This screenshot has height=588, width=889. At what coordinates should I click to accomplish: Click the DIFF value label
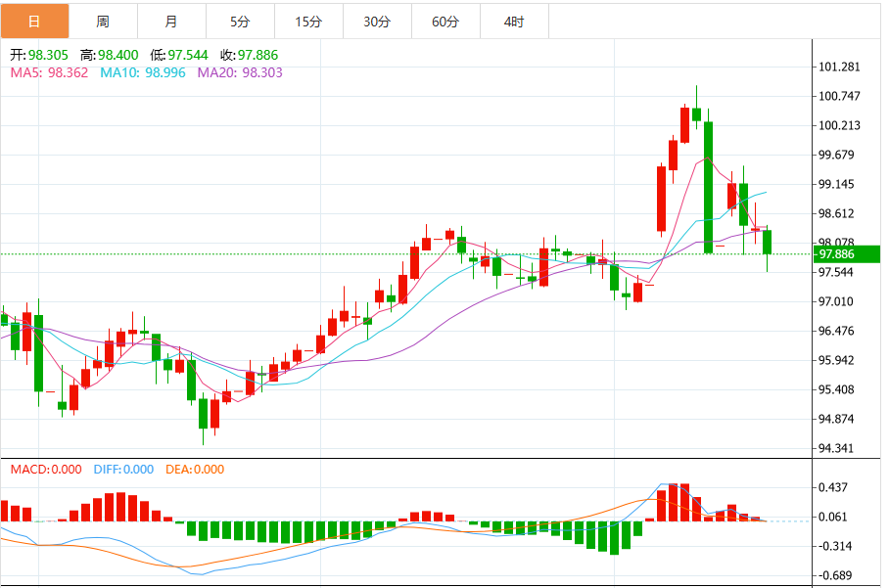tap(123, 470)
